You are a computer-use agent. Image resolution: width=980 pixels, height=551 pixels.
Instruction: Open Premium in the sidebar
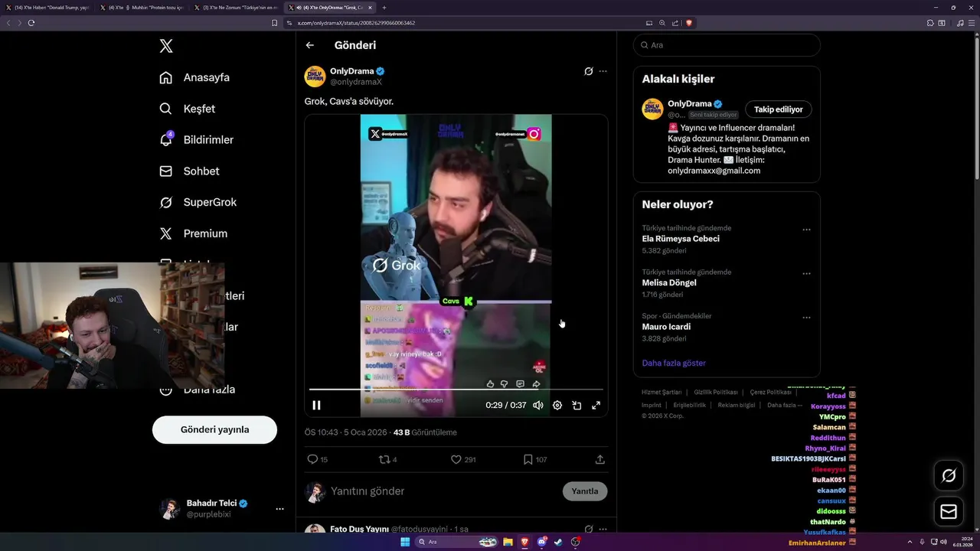194,233
